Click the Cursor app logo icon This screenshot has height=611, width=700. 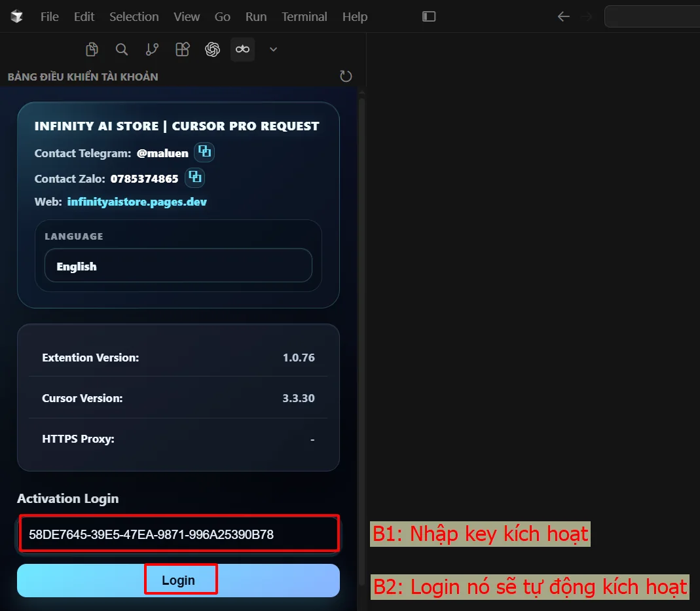pyautogui.click(x=17, y=16)
